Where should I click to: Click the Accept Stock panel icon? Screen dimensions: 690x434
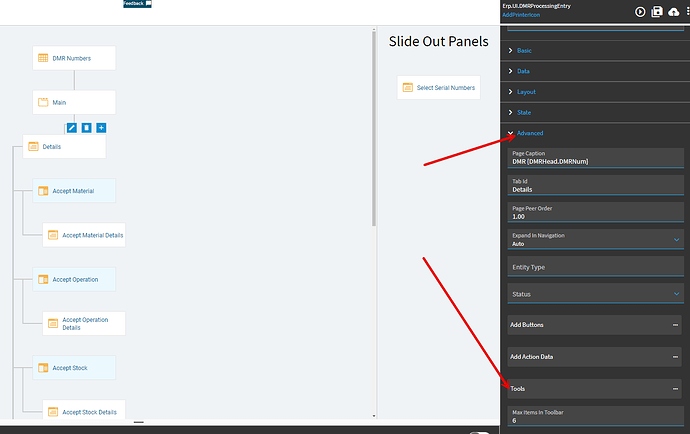[x=43, y=368]
